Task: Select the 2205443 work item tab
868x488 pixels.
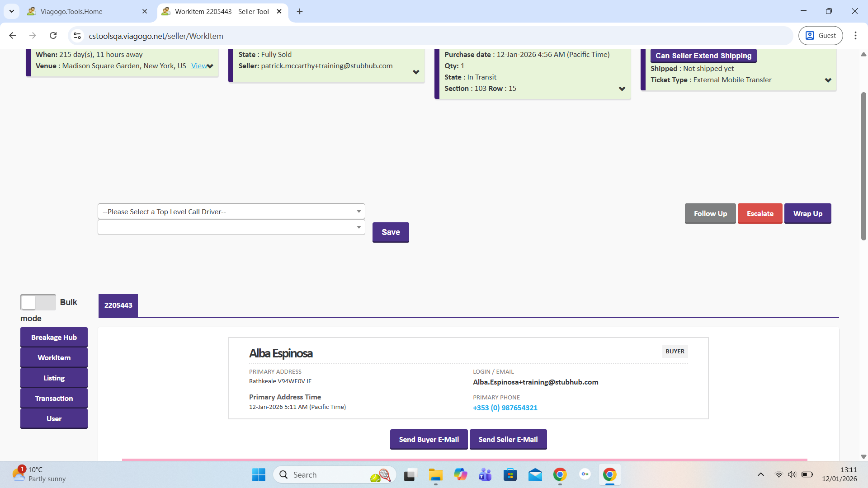Action: [118, 305]
